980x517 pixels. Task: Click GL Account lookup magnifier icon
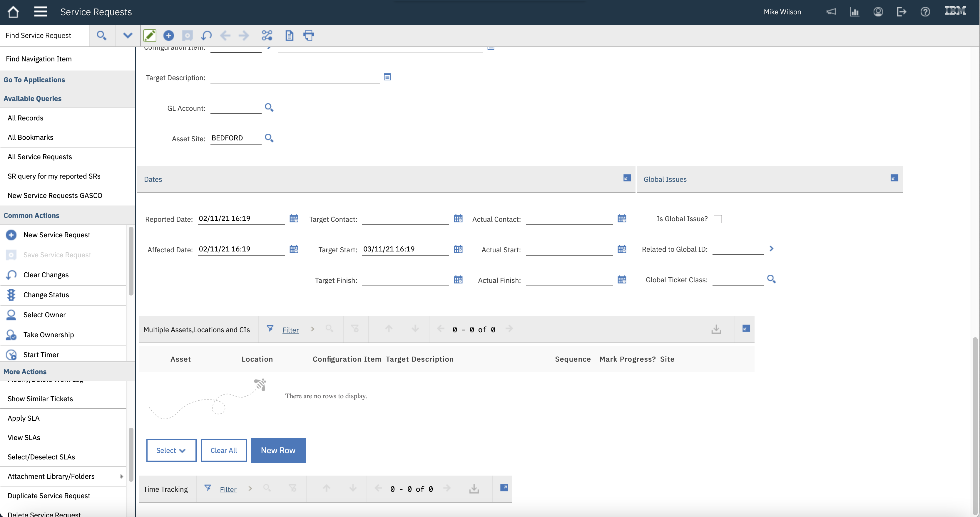pyautogui.click(x=269, y=108)
